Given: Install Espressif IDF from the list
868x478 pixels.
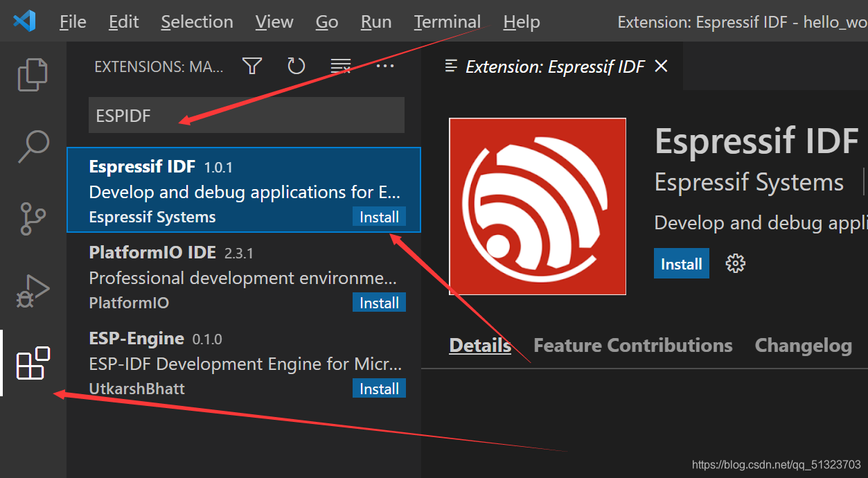Looking at the screenshot, I should coord(379,217).
